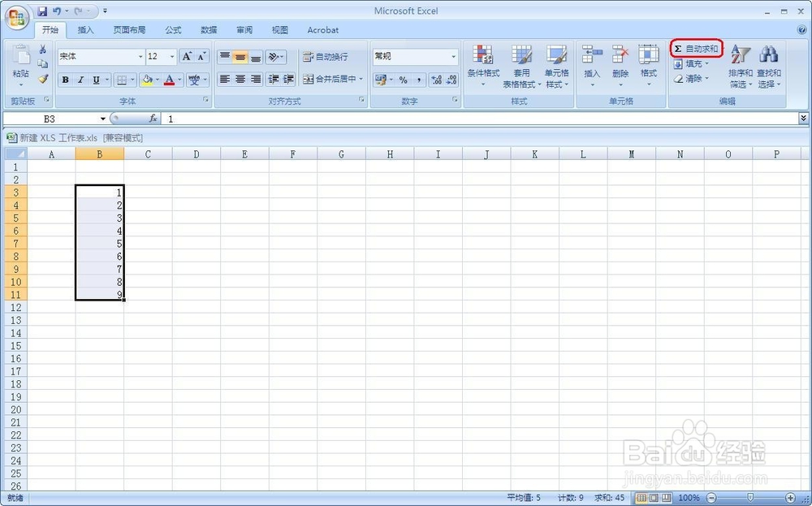Screen dimensions: 812x506
Task: Click the Copy icon under Cut
Action: coord(43,63)
